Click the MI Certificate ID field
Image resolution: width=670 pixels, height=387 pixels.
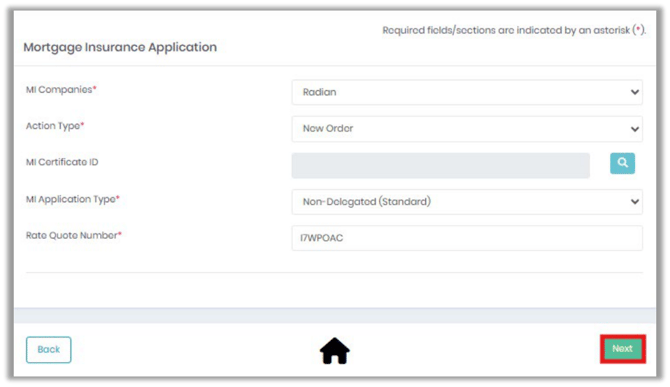(441, 165)
